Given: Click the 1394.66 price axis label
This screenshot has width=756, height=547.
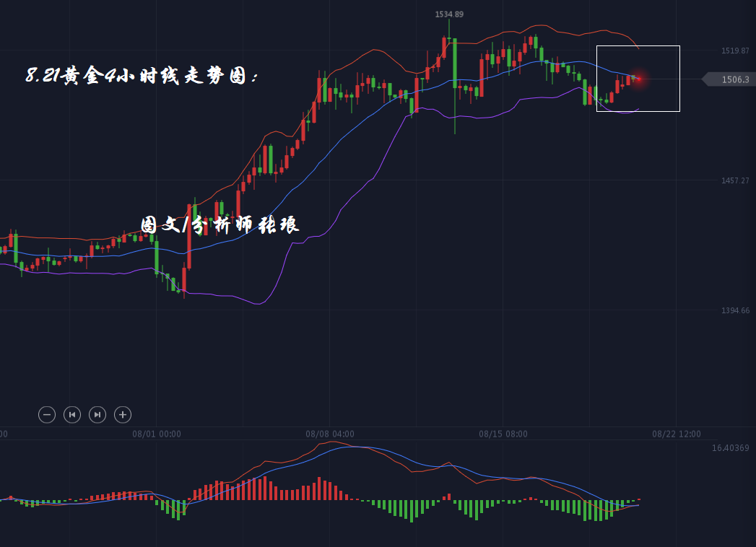Looking at the screenshot, I should pyautogui.click(x=735, y=311).
